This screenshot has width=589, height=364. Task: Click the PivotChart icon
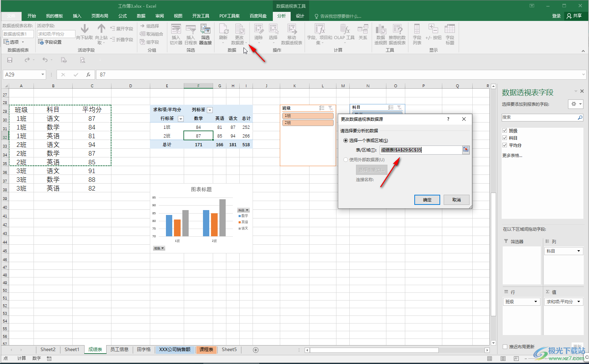coord(381,29)
